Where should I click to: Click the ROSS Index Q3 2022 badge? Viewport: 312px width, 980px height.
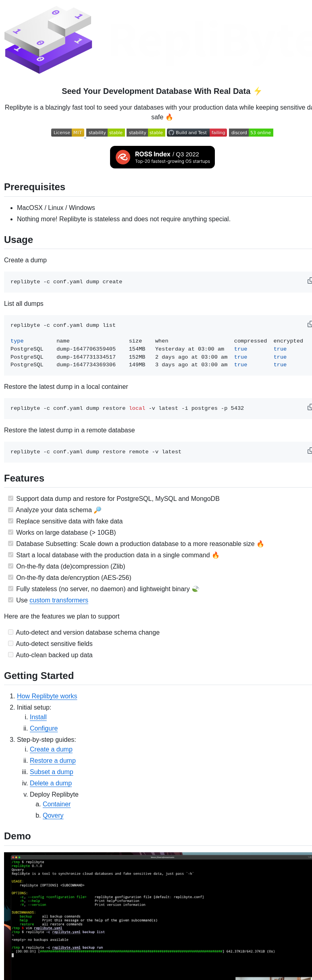[x=162, y=157]
